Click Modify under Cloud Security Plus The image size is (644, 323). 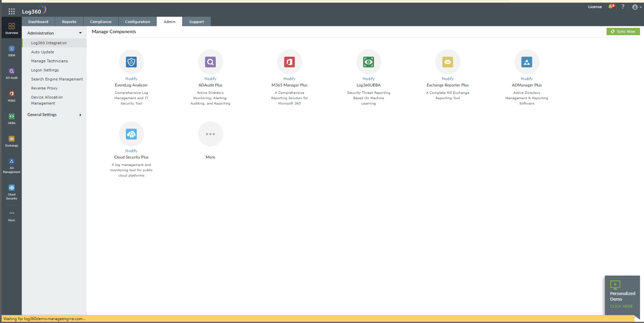[132, 151]
